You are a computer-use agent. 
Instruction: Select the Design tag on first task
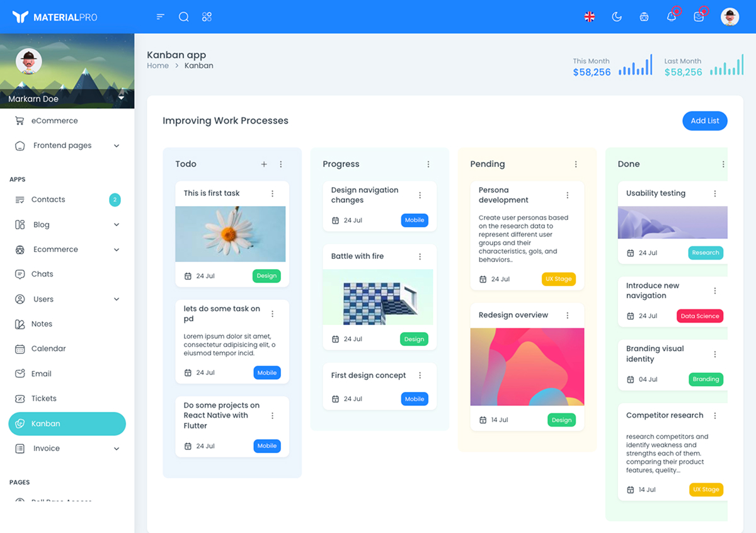266,275
